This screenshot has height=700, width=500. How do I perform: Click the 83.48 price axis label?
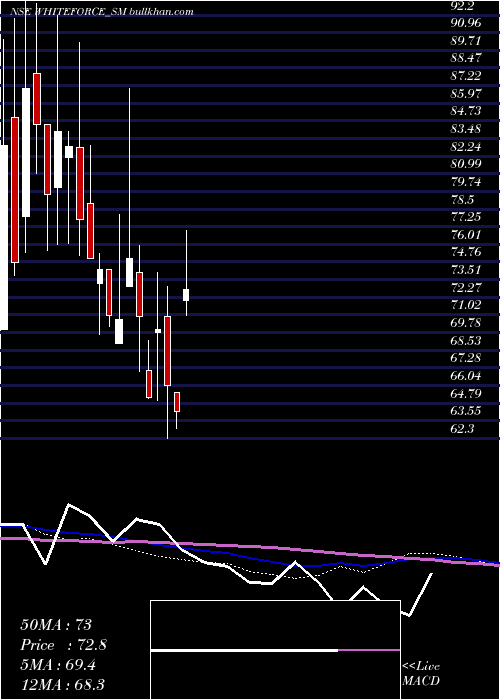466,129
